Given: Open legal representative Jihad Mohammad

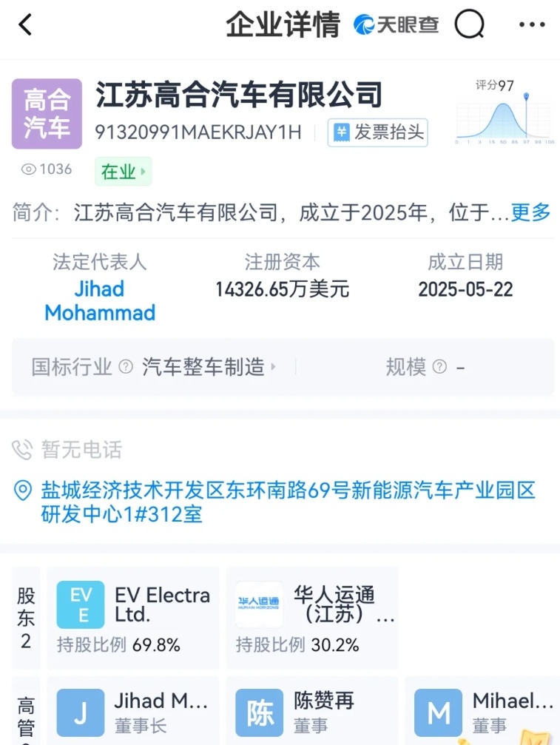Looking at the screenshot, I should tap(100, 301).
